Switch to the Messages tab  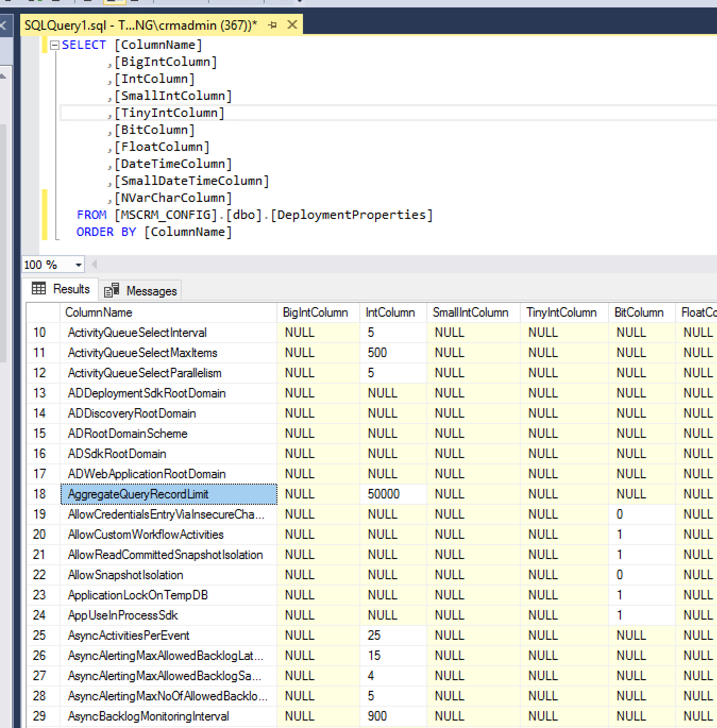[150, 290]
